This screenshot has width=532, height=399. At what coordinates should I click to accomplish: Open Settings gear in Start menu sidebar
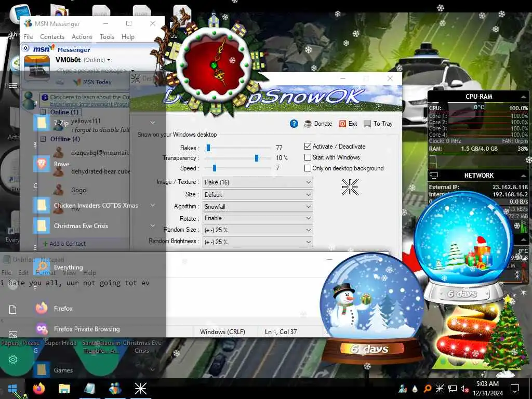click(13, 360)
